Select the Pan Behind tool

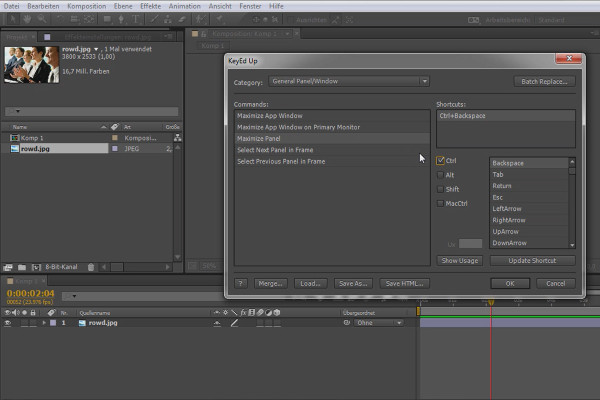89,19
